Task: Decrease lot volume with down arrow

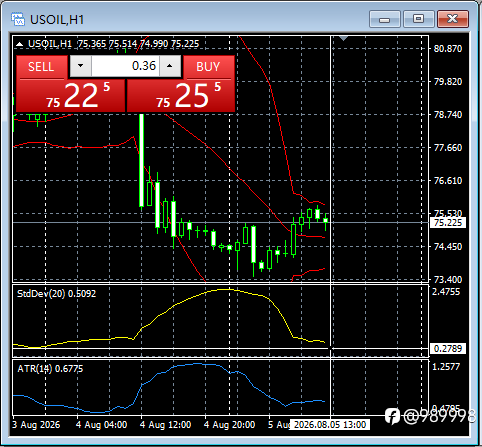Action: tap(80, 66)
